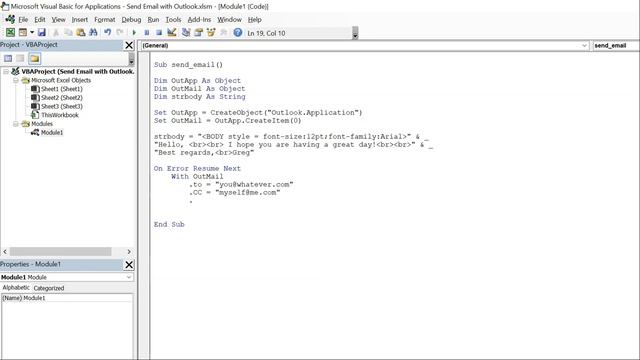Open the Format menu
The width and height of the screenshot is (640, 360).
(104, 20)
